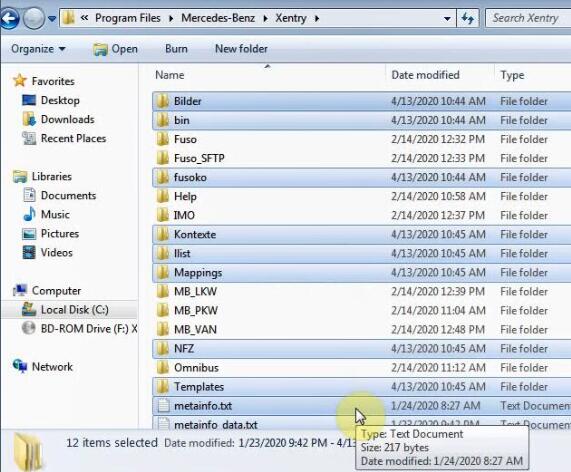Select BD-ROM Drive (F:)
Image resolution: width=571 pixels, height=472 pixels.
click(89, 329)
